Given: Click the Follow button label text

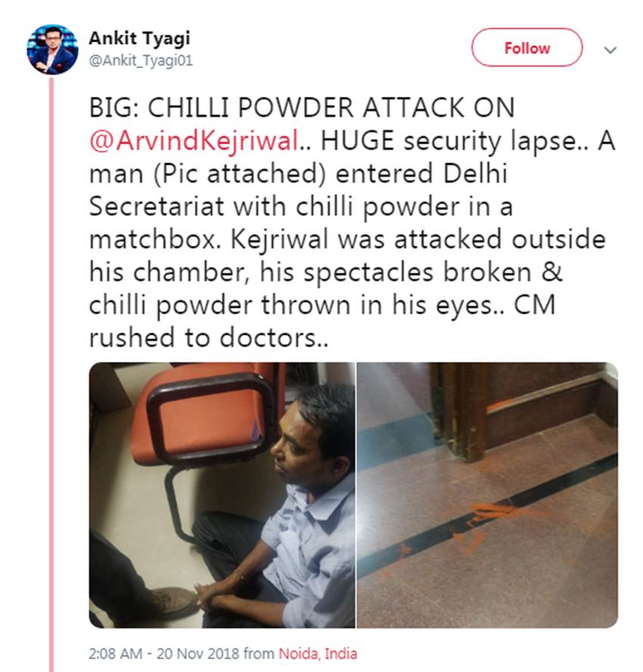Looking at the screenshot, I should coord(527,47).
